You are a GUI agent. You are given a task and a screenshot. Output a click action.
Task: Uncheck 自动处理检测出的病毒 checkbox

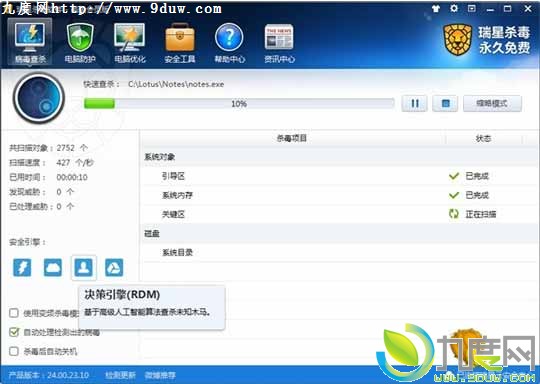coord(14,332)
